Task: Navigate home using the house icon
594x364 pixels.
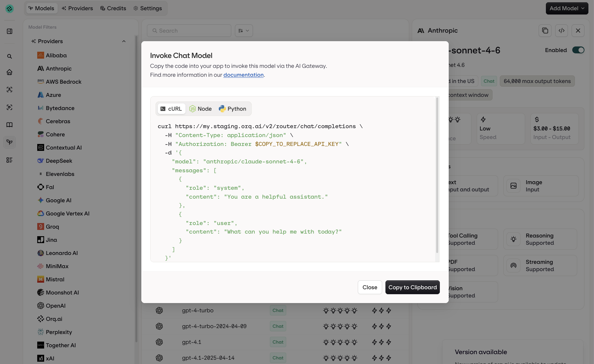Action: 10,72
